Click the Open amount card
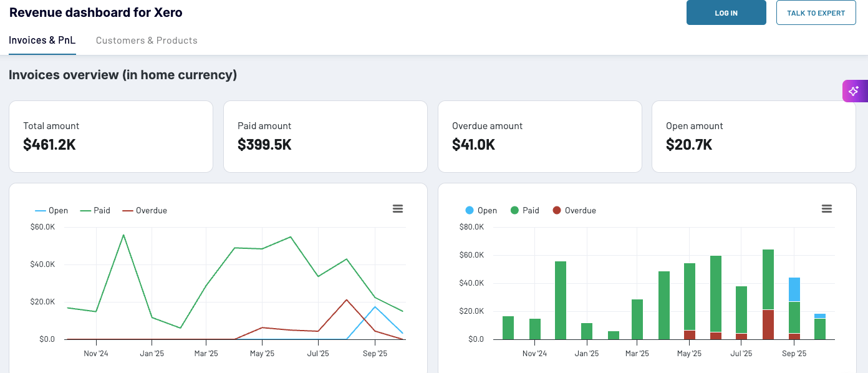 tap(753, 136)
